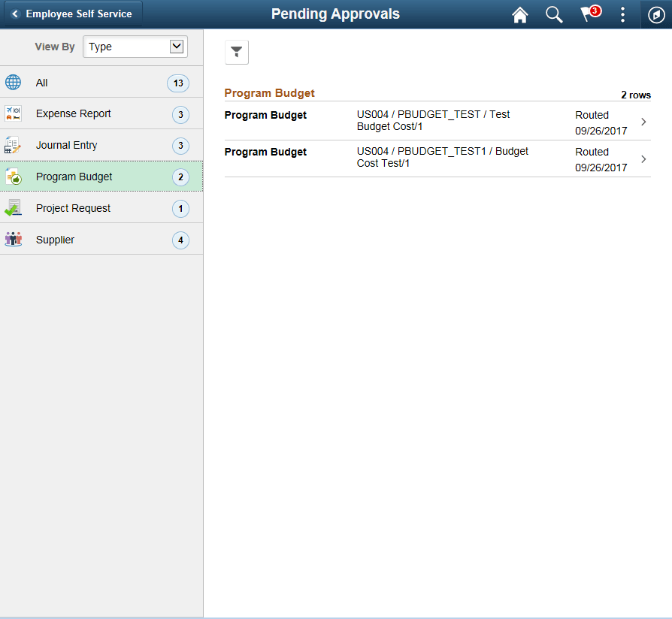Open the Home icon in the header
Screen dimensions: 672x619
(519, 14)
